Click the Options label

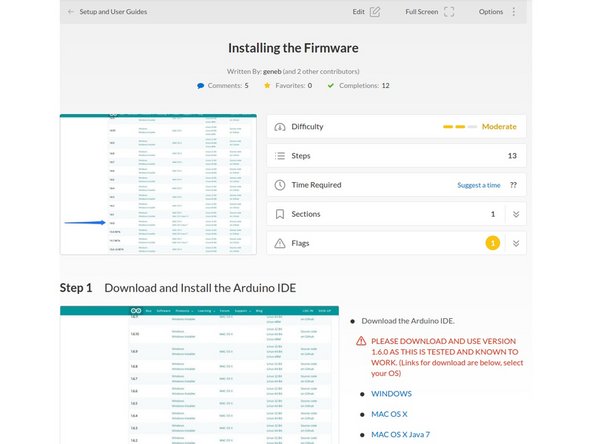(x=491, y=12)
